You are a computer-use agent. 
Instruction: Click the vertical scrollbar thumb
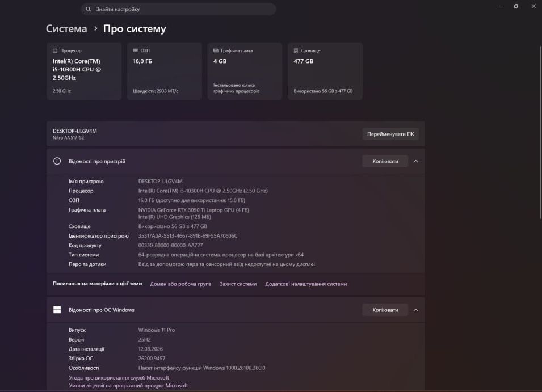pos(541,132)
